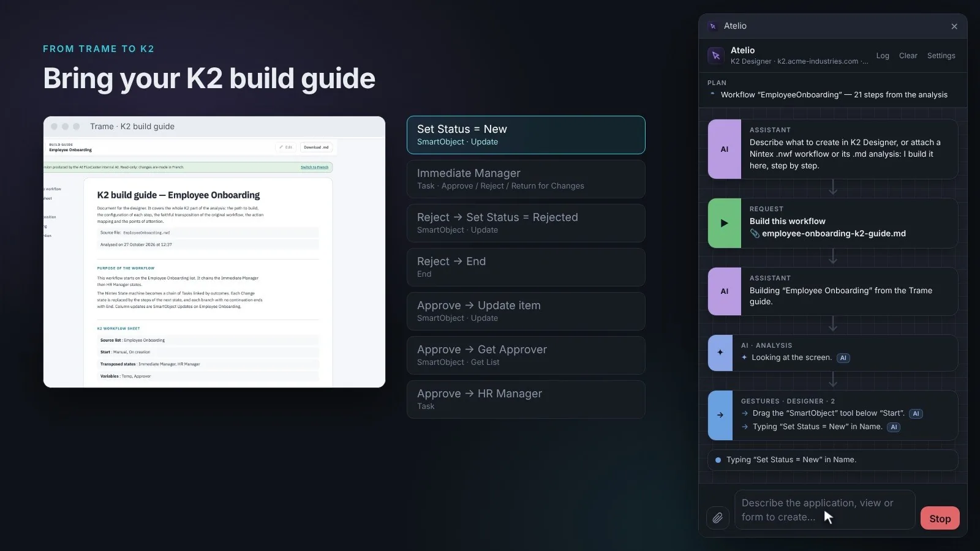The image size is (980, 551).
Task: Click the pencil Edit button in the Trame window
Action: [x=285, y=147]
